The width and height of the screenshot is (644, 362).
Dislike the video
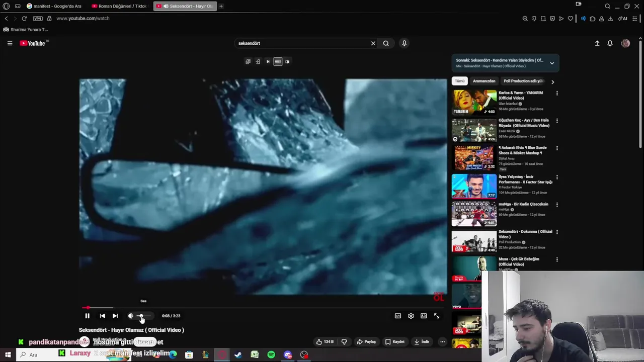[x=344, y=342]
